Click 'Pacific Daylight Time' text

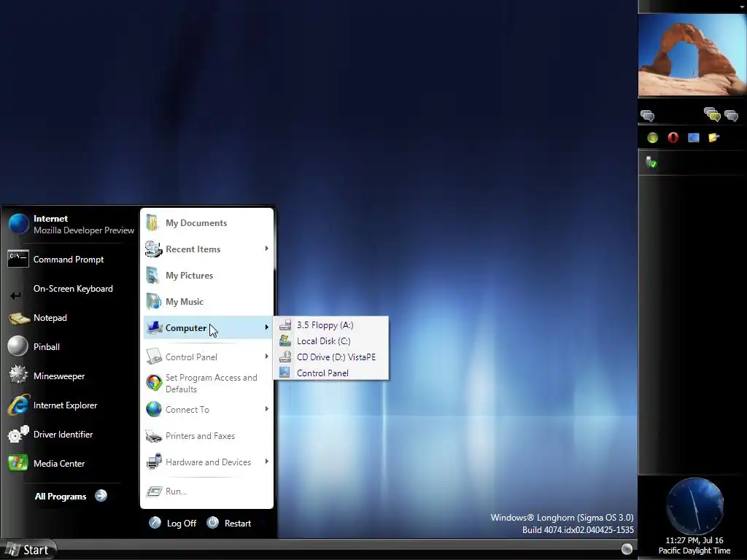(x=694, y=551)
